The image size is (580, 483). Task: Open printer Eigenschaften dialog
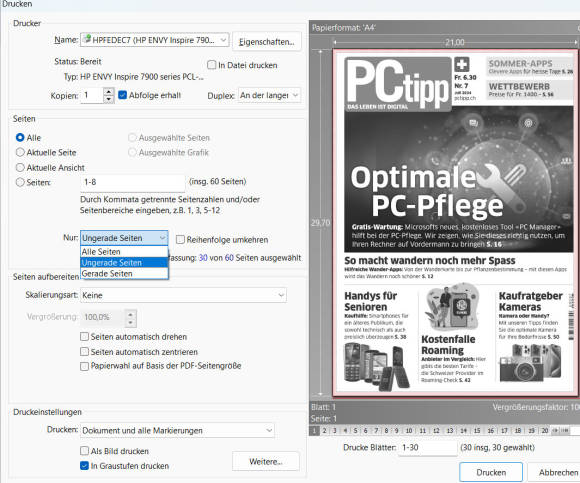click(267, 42)
